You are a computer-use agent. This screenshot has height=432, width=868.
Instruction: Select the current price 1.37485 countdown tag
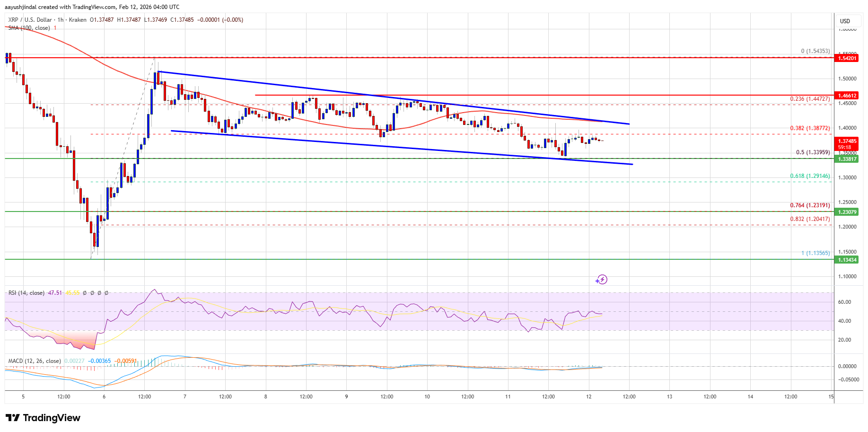[x=847, y=144]
